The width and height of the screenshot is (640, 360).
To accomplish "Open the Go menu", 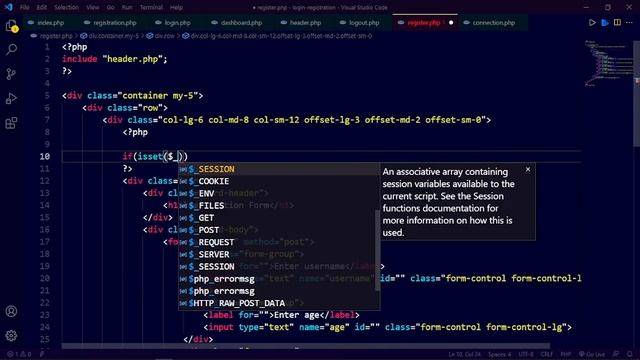I will click(x=110, y=7).
